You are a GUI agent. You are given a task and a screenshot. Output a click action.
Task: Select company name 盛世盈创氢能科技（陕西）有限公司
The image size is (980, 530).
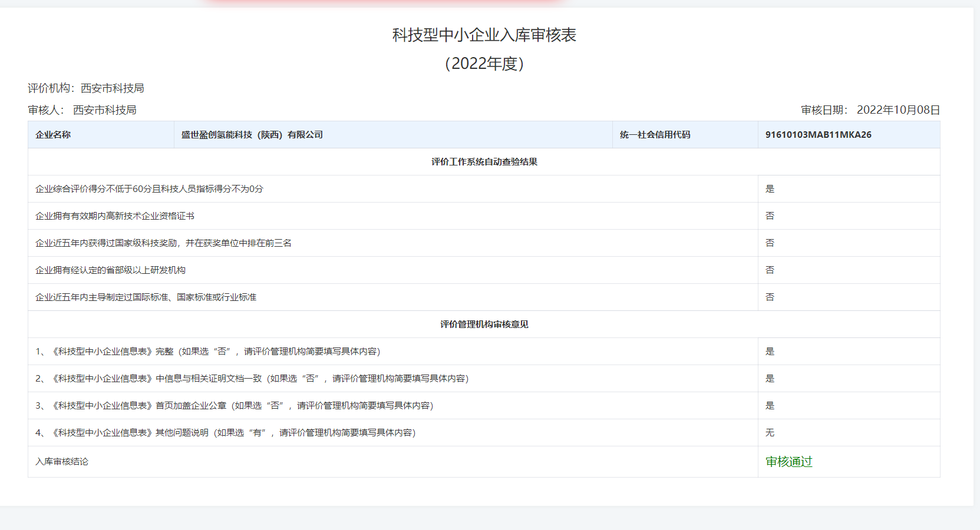click(252, 135)
